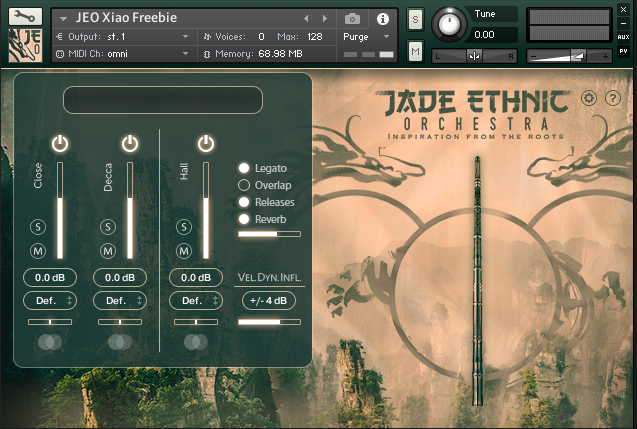Click the empty display field above the mixers

163,100
